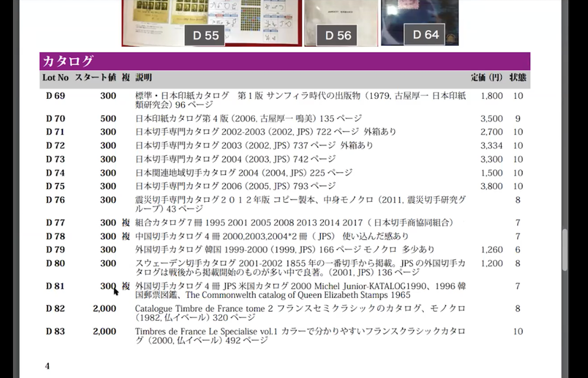
Task: Click the page number 4 at bottom
Action: point(47,366)
